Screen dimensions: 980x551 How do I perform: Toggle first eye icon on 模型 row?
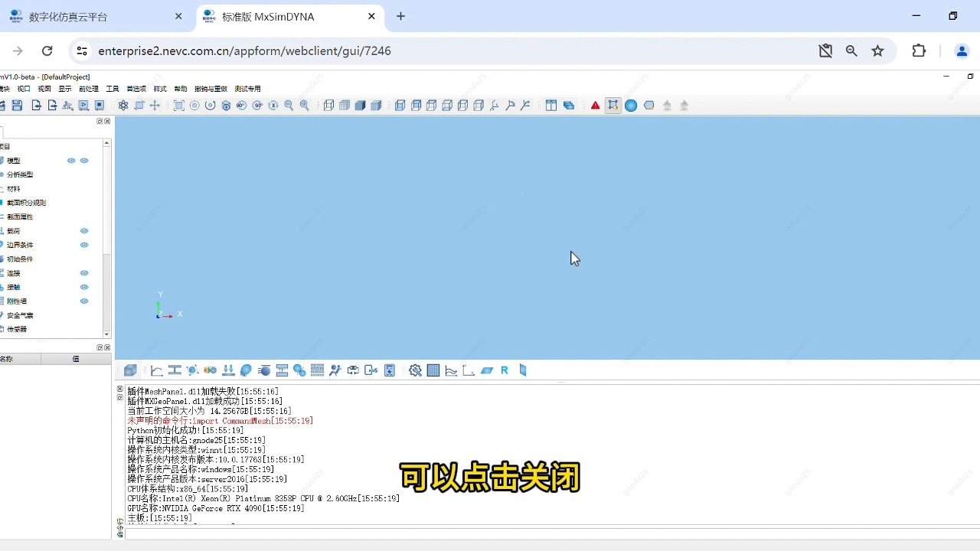coord(71,161)
